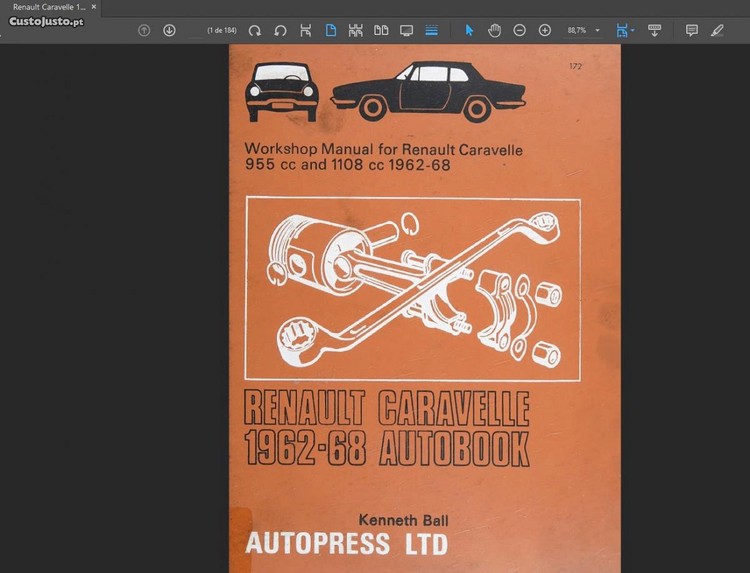Select the highlighter pen tool
750x573 pixels.
coord(716,30)
